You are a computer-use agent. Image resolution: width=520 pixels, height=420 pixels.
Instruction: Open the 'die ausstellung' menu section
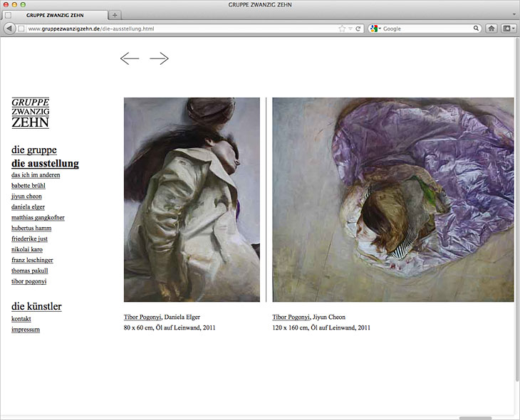click(x=45, y=164)
